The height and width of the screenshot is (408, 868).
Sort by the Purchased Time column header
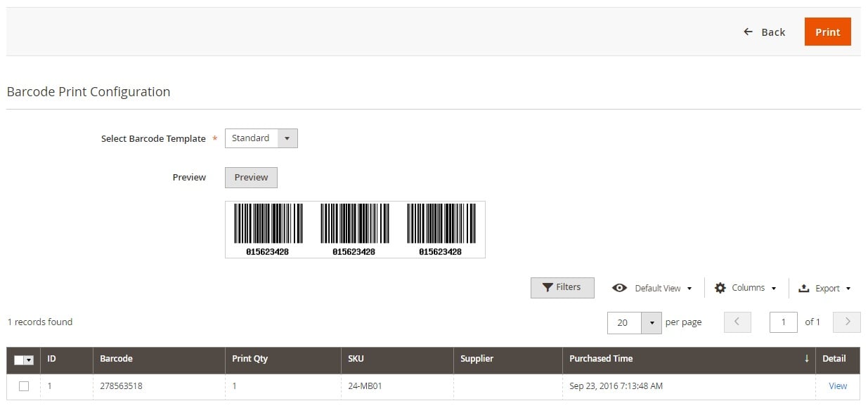point(689,359)
